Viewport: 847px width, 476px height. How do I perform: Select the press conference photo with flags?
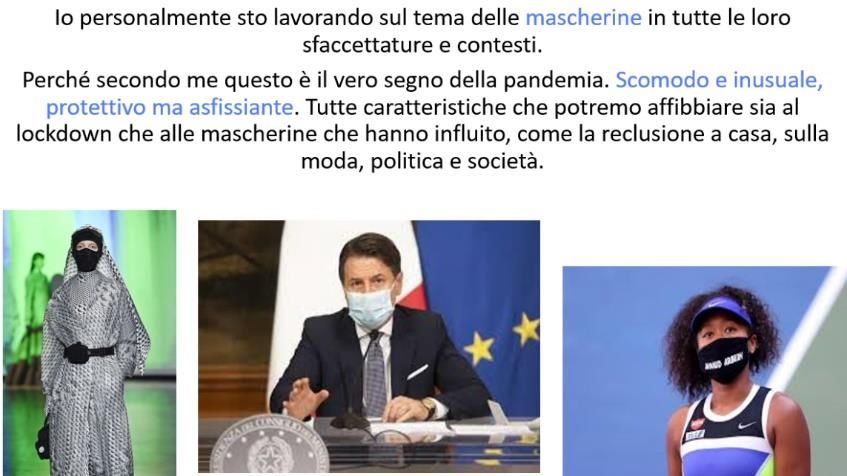click(369, 346)
